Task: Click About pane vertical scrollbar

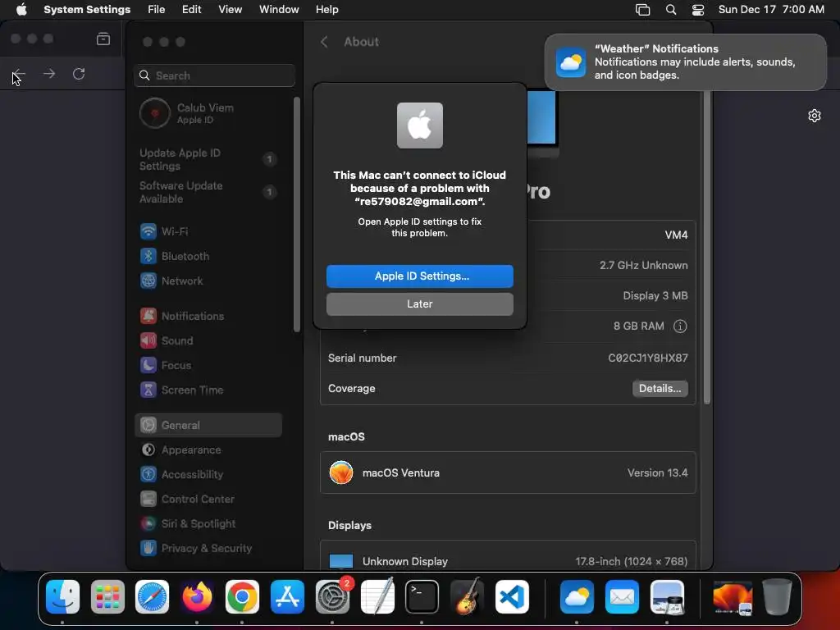Action: coord(706,246)
